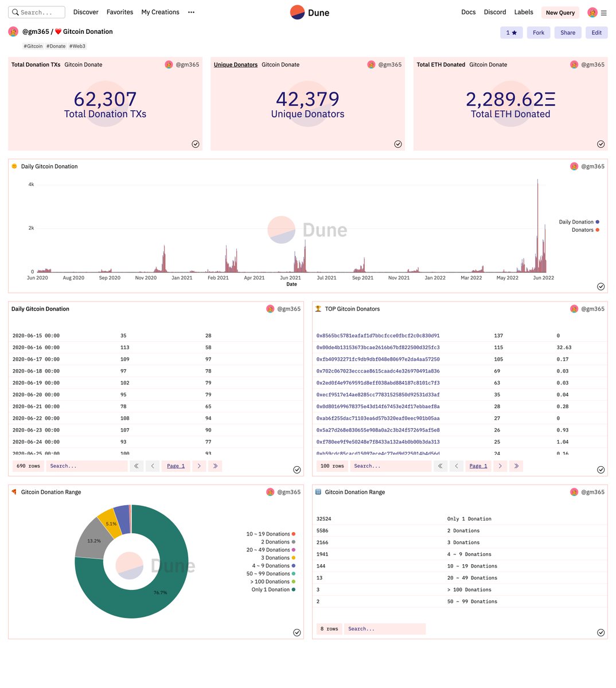Click the Dune logo in the header
The width and height of the screenshot is (616, 688).
(310, 12)
